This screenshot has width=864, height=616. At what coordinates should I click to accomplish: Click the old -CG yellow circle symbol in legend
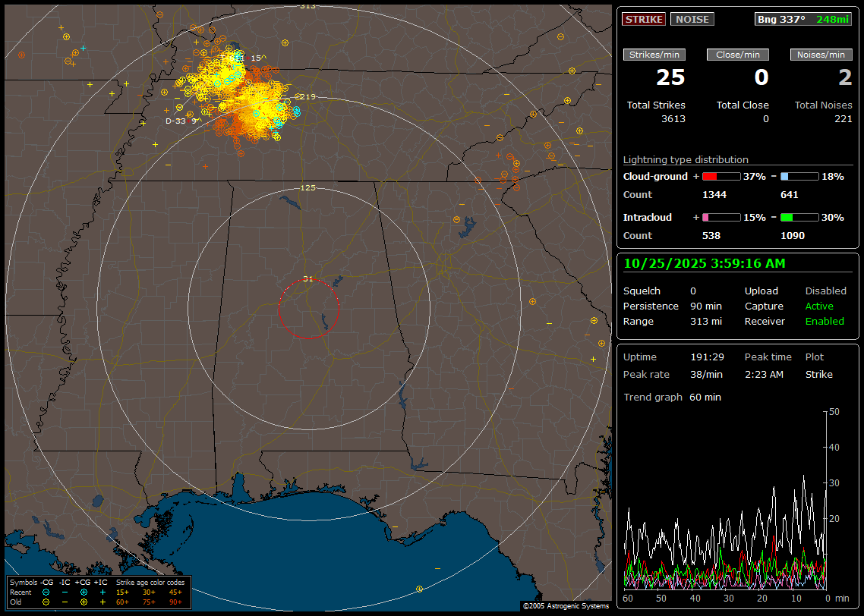click(46, 601)
